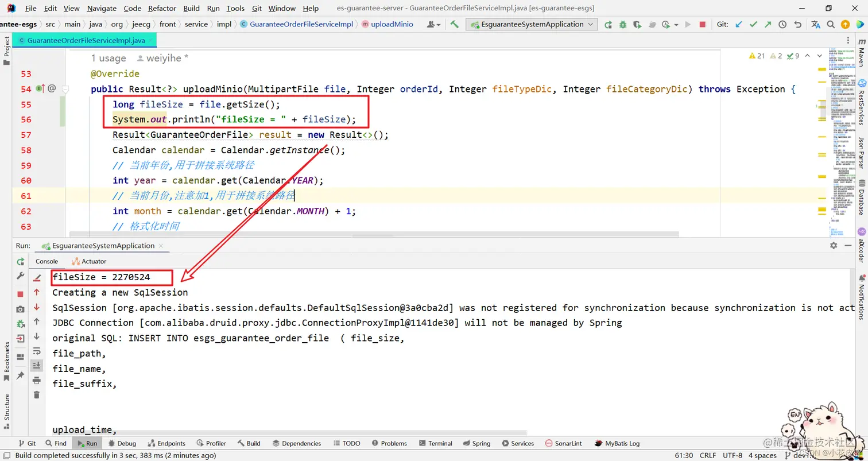This screenshot has height=461, width=868.
Task: Open the Window menu
Action: [x=282, y=8]
